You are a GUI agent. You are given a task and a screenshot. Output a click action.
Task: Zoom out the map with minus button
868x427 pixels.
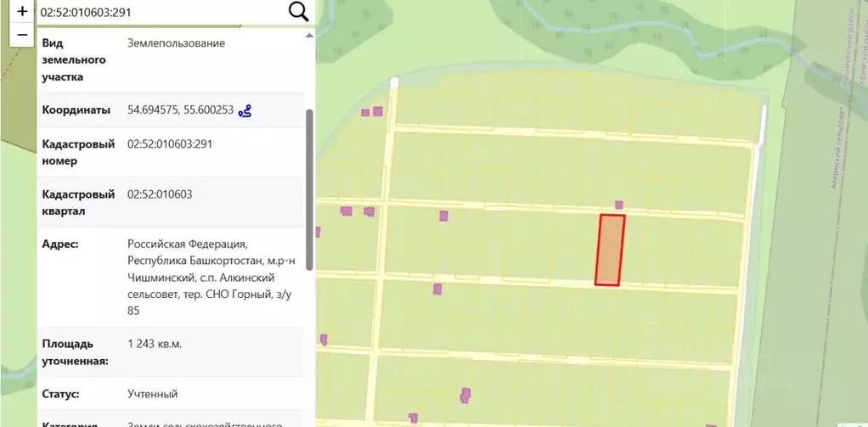click(22, 35)
